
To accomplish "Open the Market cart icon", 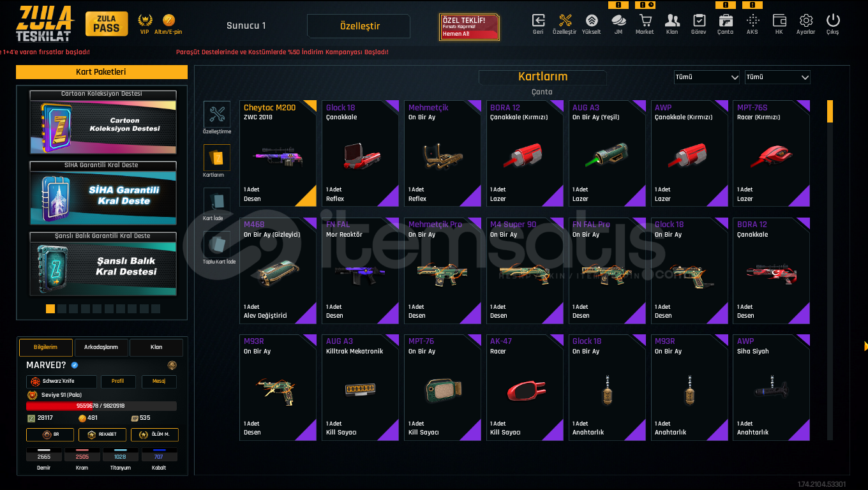I will coord(645,20).
